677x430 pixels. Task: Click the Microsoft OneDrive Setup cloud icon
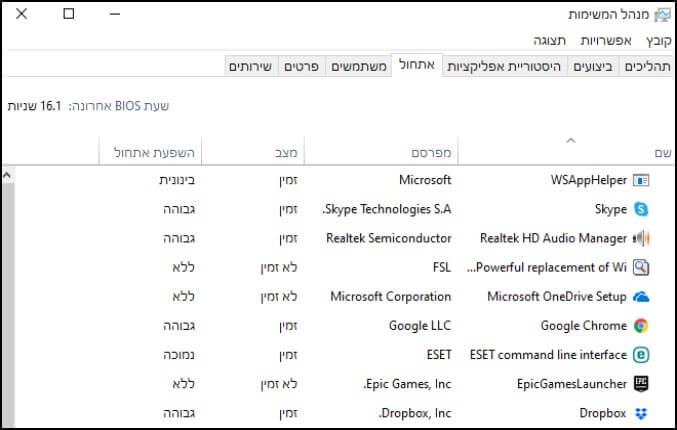pos(641,297)
